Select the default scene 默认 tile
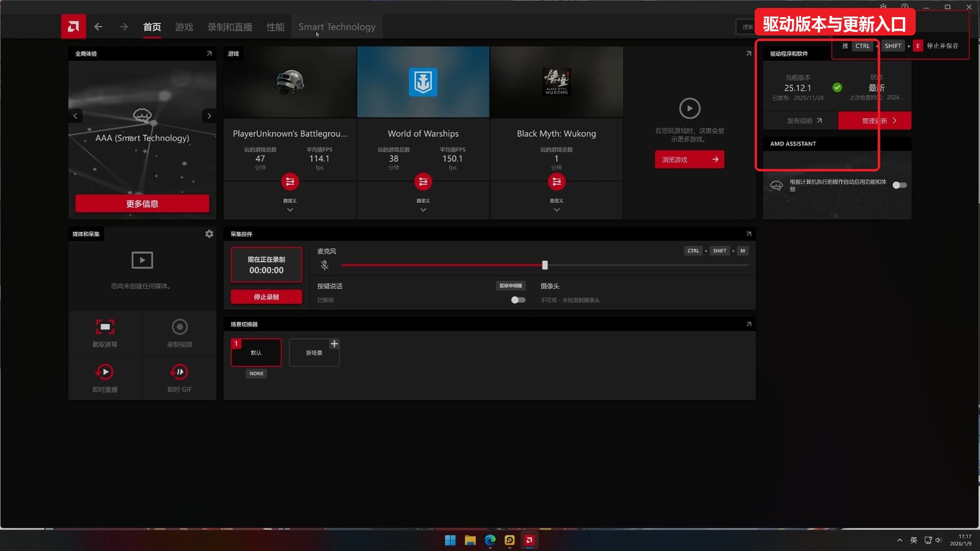 256,353
